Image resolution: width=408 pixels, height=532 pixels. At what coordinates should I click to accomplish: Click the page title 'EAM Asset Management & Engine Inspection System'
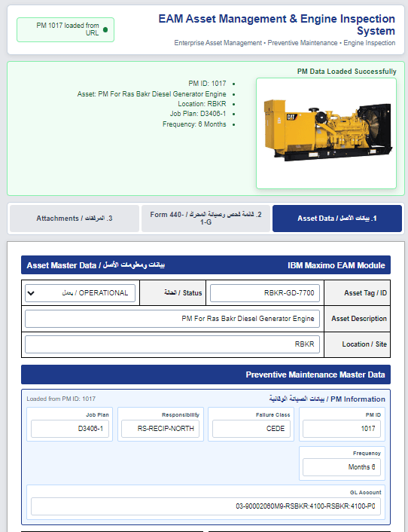point(276,25)
